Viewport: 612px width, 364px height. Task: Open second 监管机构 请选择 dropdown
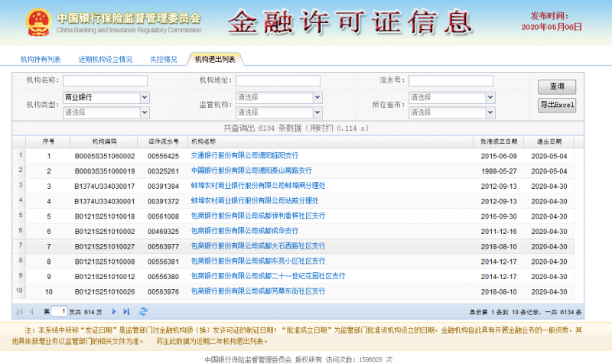(x=317, y=112)
